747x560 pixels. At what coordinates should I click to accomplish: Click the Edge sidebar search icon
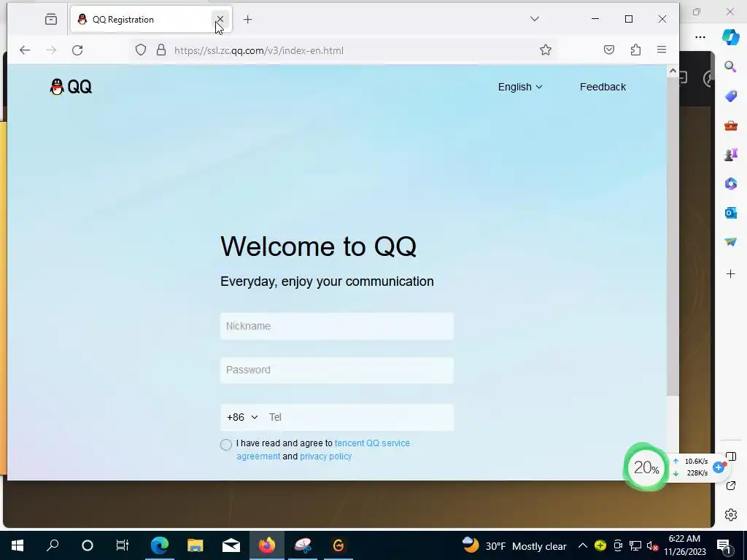(x=730, y=66)
